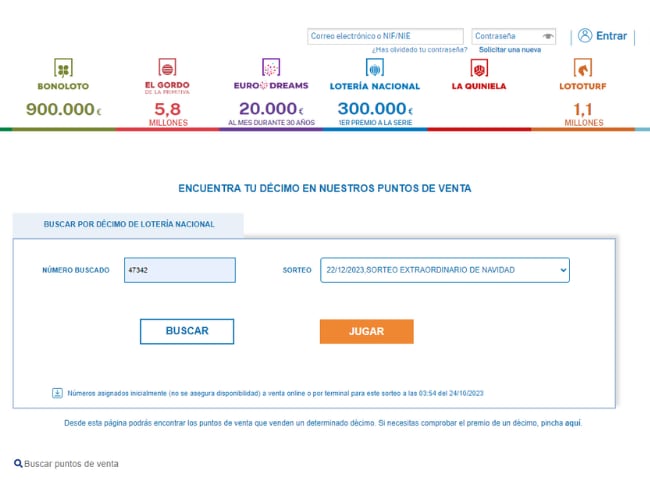Toggle password visibility eye icon
This screenshot has height=488, width=650.
click(548, 36)
